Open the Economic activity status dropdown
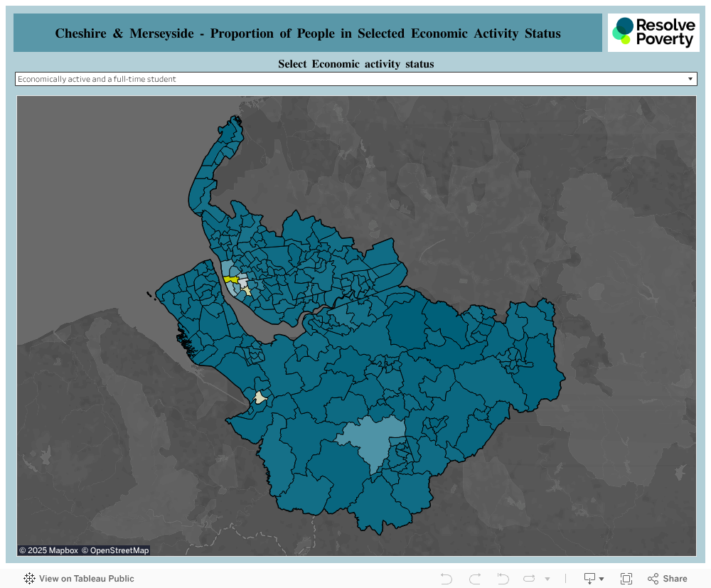The width and height of the screenshot is (711, 588). 355,79
